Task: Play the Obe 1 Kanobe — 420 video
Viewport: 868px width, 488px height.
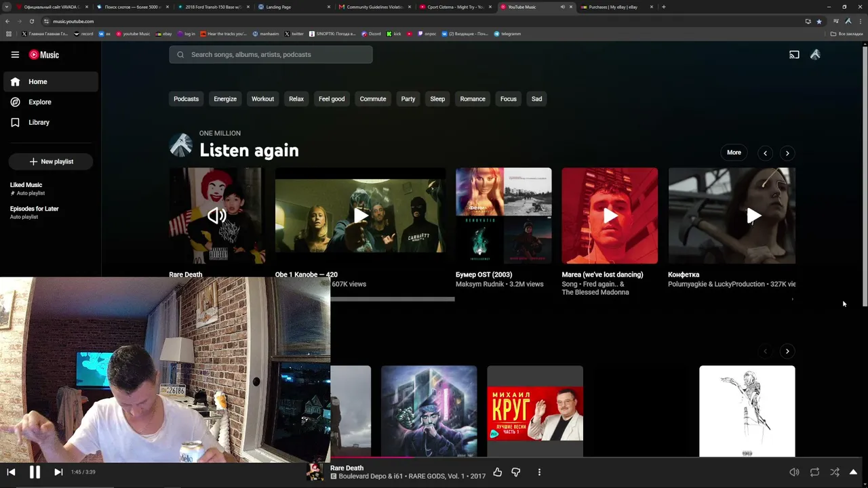Action: 360,216
